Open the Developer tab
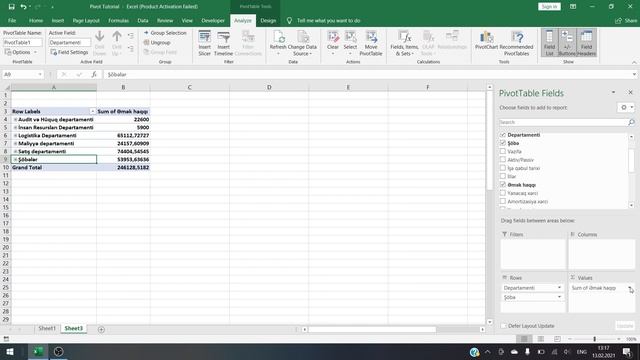Image resolution: width=640 pixels, height=360 pixels. coord(213,20)
